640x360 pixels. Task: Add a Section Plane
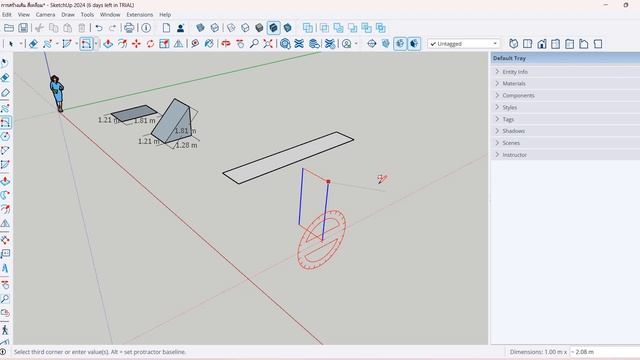click(x=371, y=44)
